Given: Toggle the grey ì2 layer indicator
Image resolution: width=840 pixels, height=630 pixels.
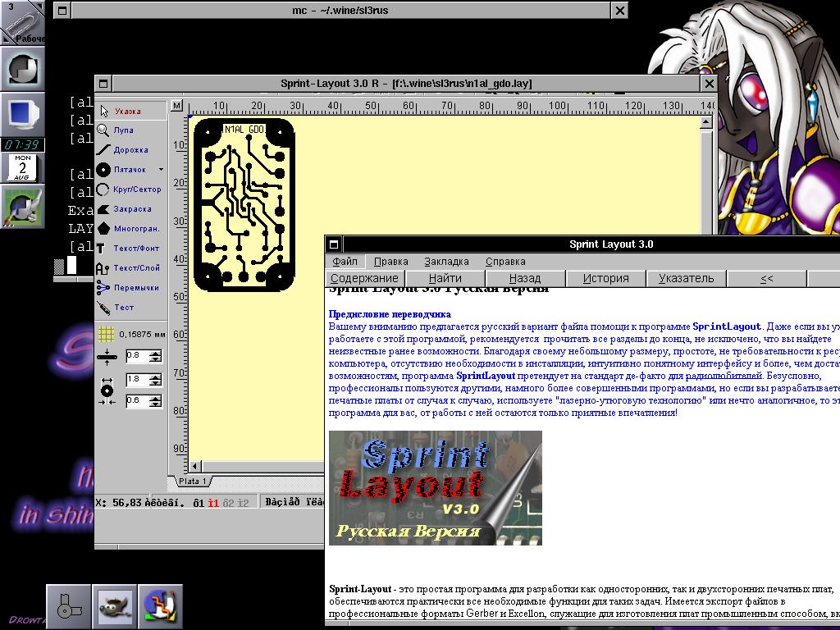Looking at the screenshot, I should coord(243,503).
